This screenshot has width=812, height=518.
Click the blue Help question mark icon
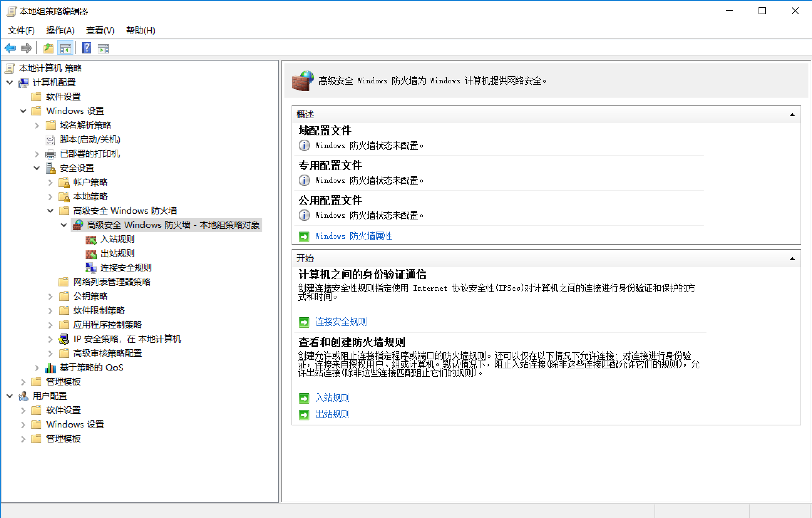(x=87, y=48)
